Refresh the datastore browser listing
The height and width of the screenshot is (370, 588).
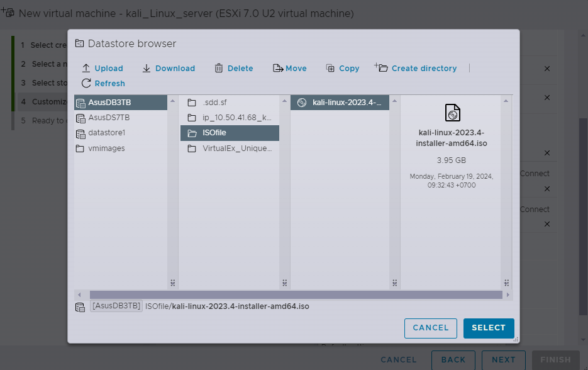coord(104,83)
